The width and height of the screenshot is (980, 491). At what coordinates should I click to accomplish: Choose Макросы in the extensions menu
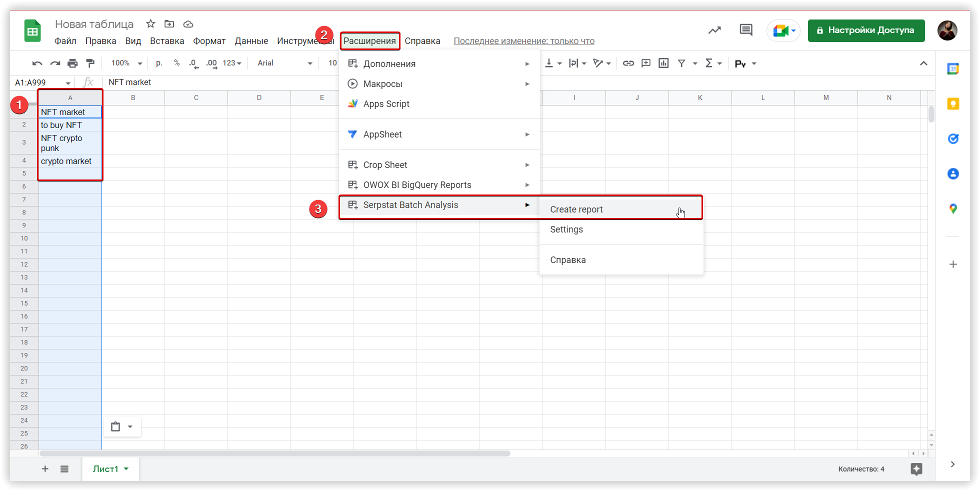(439, 84)
